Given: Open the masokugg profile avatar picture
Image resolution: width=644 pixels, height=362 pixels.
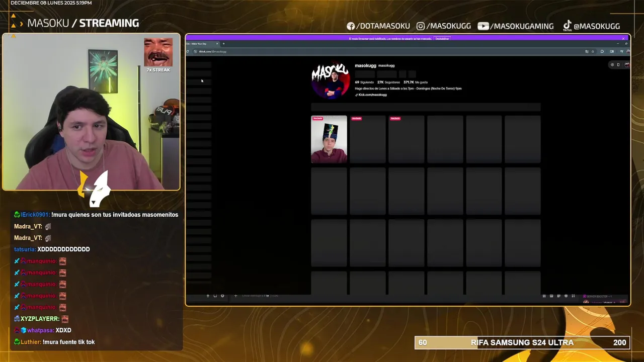Looking at the screenshot, I should pos(330,80).
